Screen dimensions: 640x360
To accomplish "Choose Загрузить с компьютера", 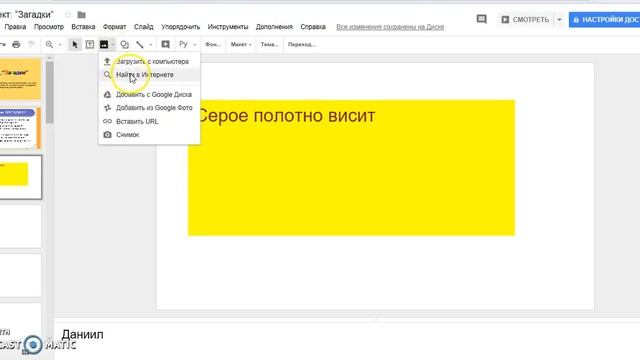I will (x=149, y=62).
